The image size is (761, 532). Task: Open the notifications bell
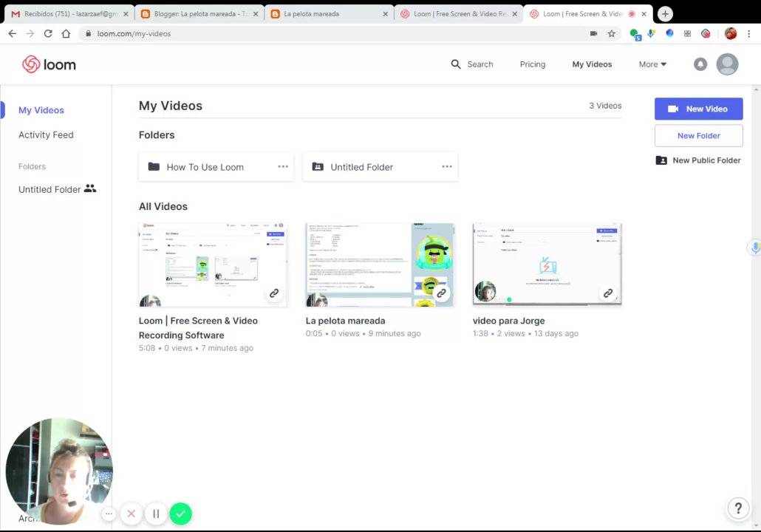click(700, 64)
